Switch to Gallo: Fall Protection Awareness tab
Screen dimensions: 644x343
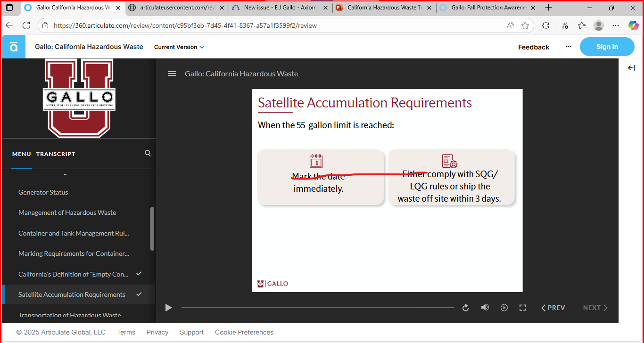[487, 8]
